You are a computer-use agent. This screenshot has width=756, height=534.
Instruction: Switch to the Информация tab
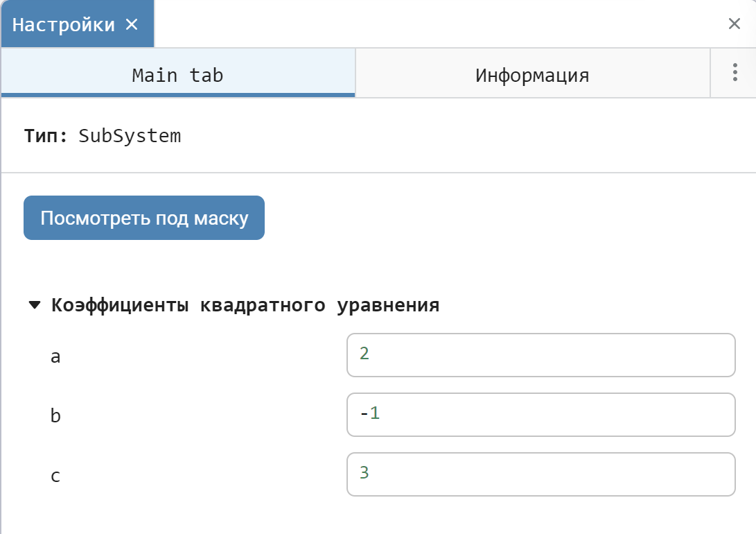[532, 75]
